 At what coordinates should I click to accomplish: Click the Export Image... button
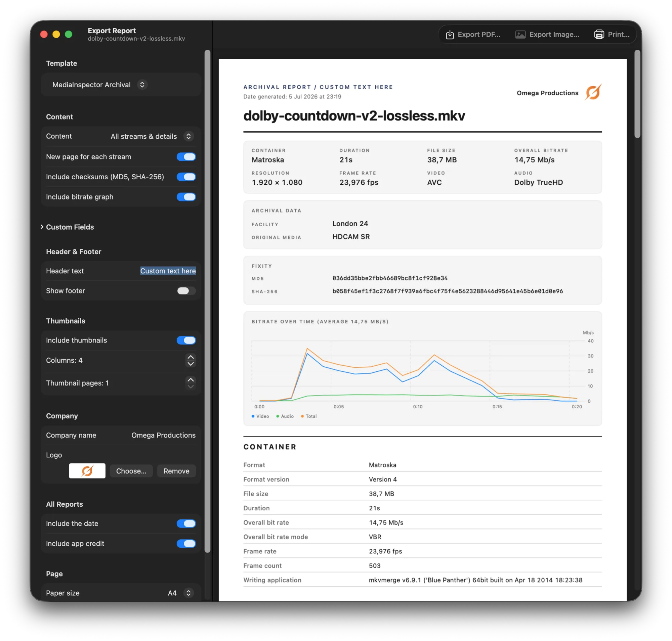[547, 35]
